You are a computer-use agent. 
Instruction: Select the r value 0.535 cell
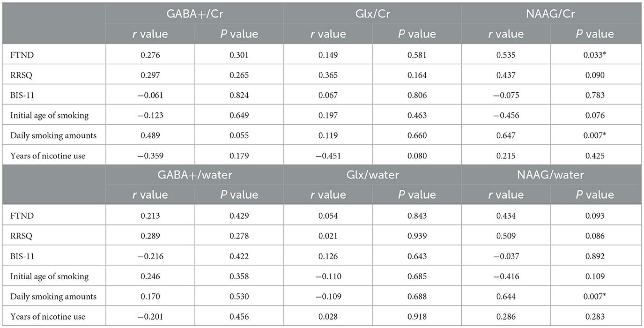[x=506, y=55]
